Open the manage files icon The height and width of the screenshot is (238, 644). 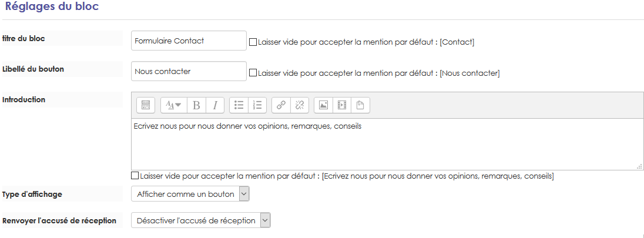(x=361, y=105)
